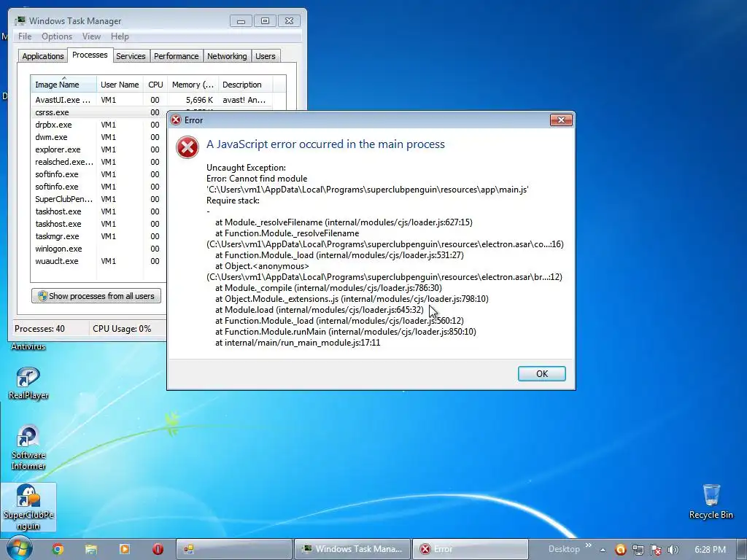747x560 pixels.
Task: Expand the Desktop toolbar chevron
Action: click(x=589, y=545)
